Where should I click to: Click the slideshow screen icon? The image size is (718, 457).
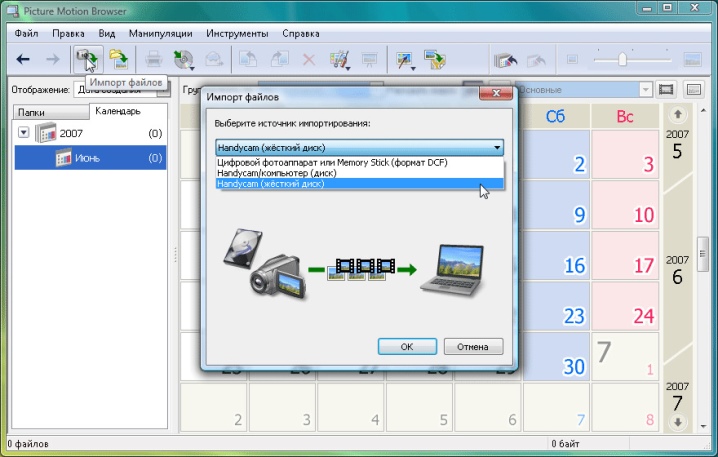(369, 60)
